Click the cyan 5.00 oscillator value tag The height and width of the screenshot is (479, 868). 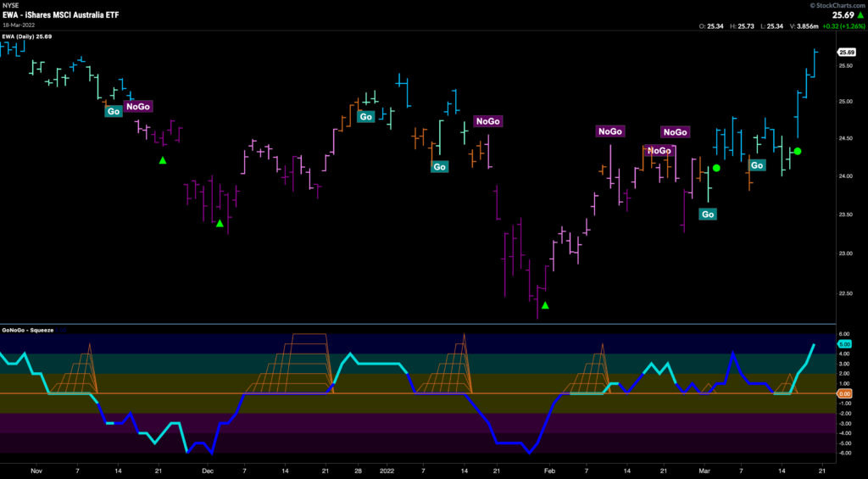tap(845, 344)
